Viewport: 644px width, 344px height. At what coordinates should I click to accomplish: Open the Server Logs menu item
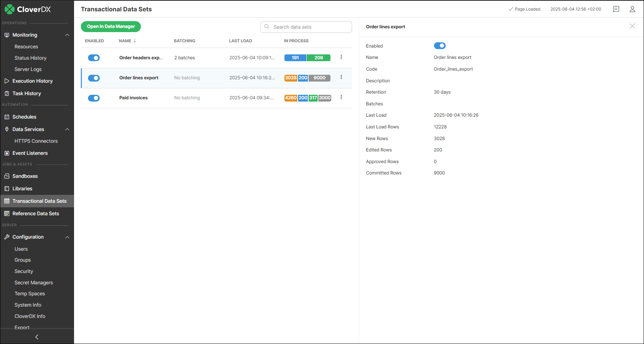[28, 69]
